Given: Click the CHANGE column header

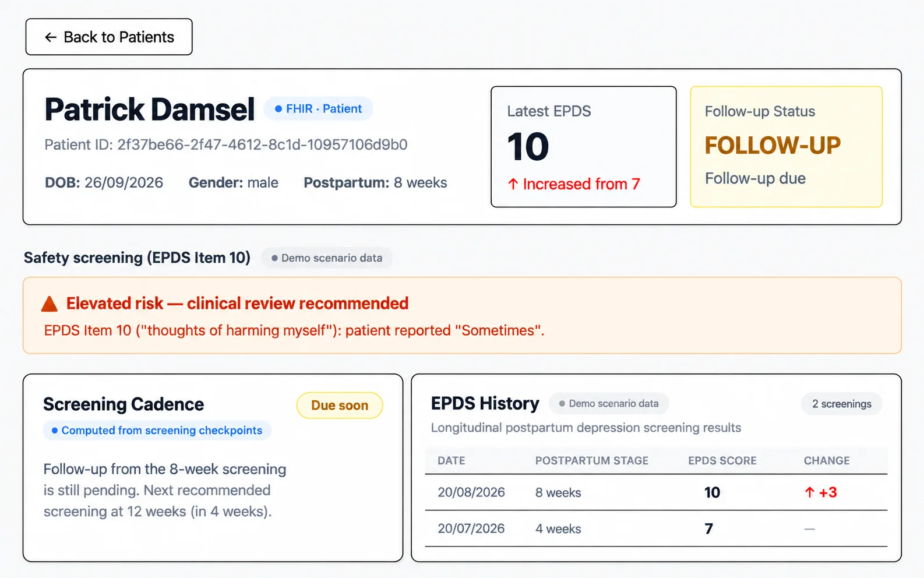Looking at the screenshot, I should coord(827,460).
